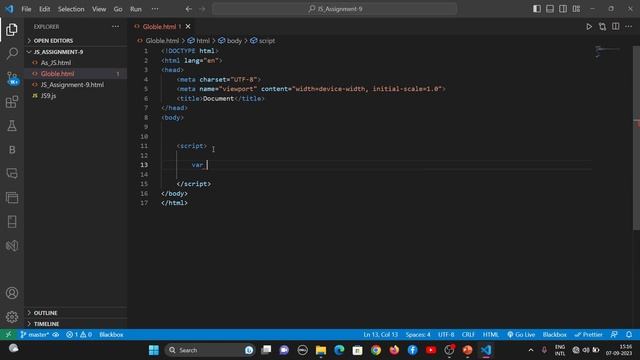Click the remote window indicator in status bar
640x360 pixels.
click(x=8, y=334)
